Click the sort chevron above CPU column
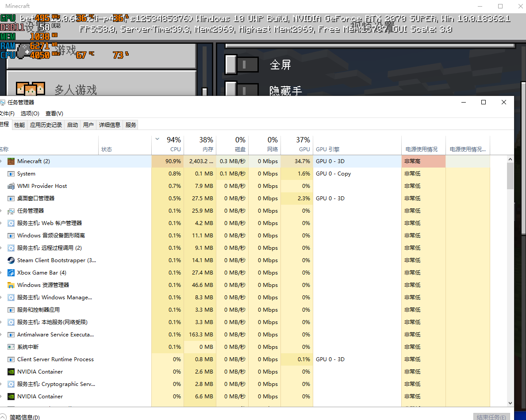The height and width of the screenshot is (420, 526). coord(158,139)
